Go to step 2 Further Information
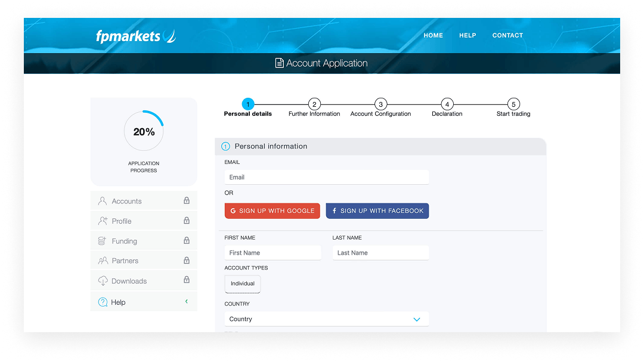 (x=314, y=104)
